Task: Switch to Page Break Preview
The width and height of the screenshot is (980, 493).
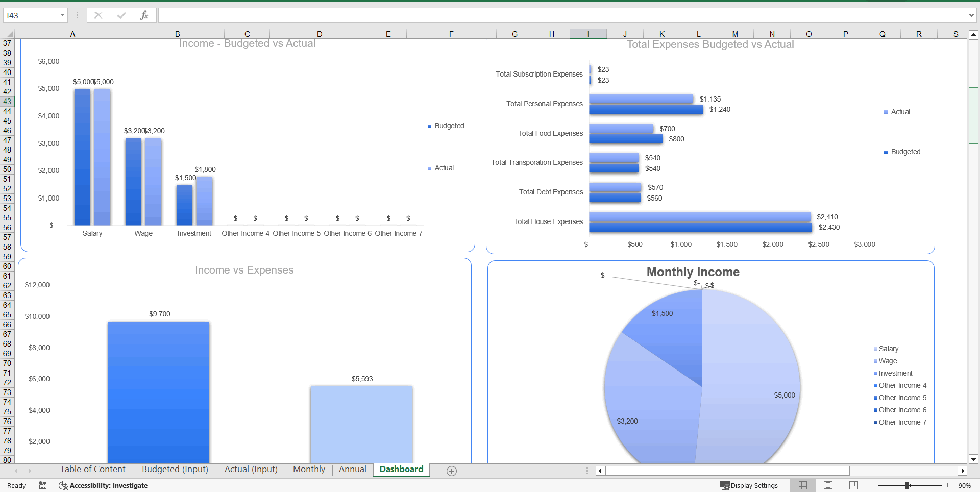Action: click(853, 485)
